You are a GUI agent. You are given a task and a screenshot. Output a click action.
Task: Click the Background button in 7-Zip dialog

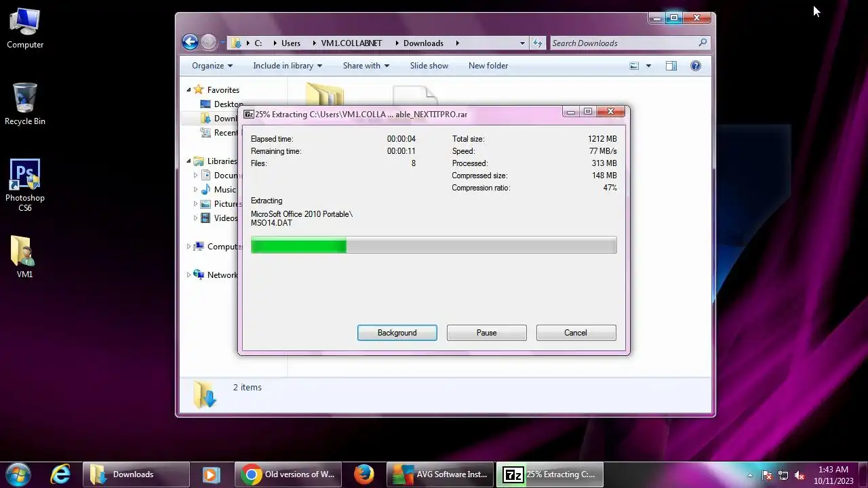point(397,333)
